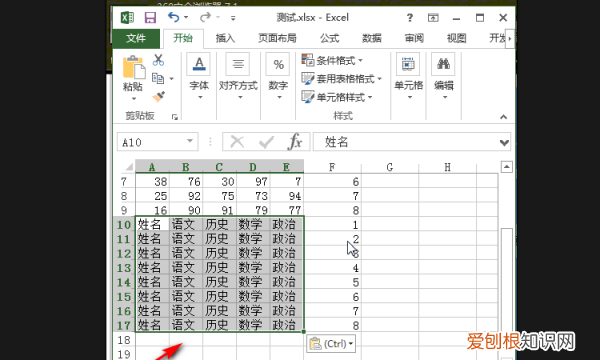Click cell A10 containing 姓名
Image resolution: width=600 pixels, height=360 pixels.
pos(152,224)
